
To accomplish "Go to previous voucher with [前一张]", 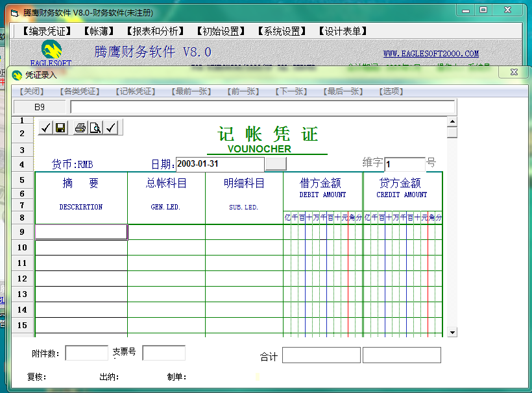I will pos(243,91).
